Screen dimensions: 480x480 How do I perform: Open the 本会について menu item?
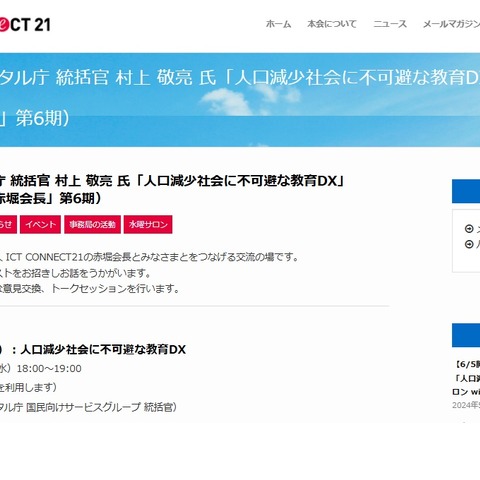(332, 24)
